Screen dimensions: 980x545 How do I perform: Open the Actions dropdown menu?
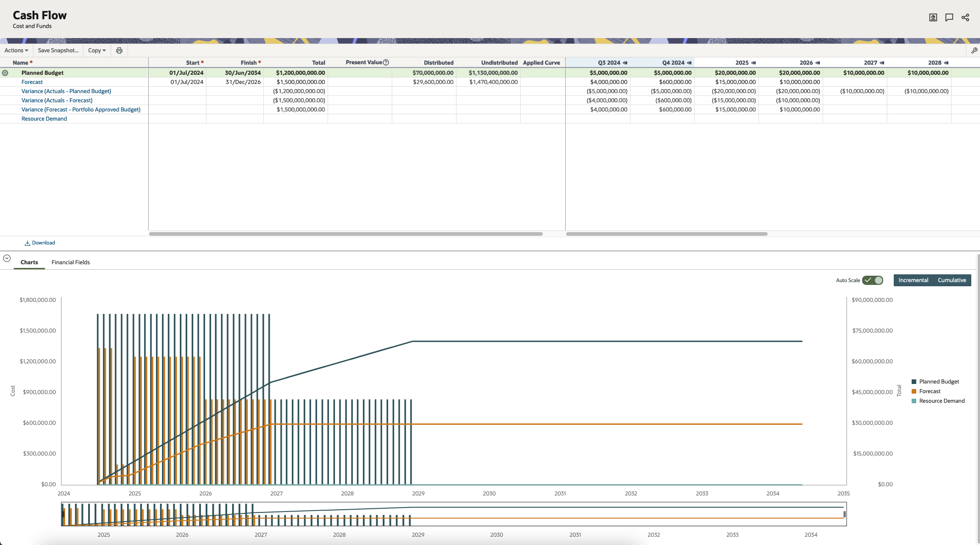click(17, 50)
